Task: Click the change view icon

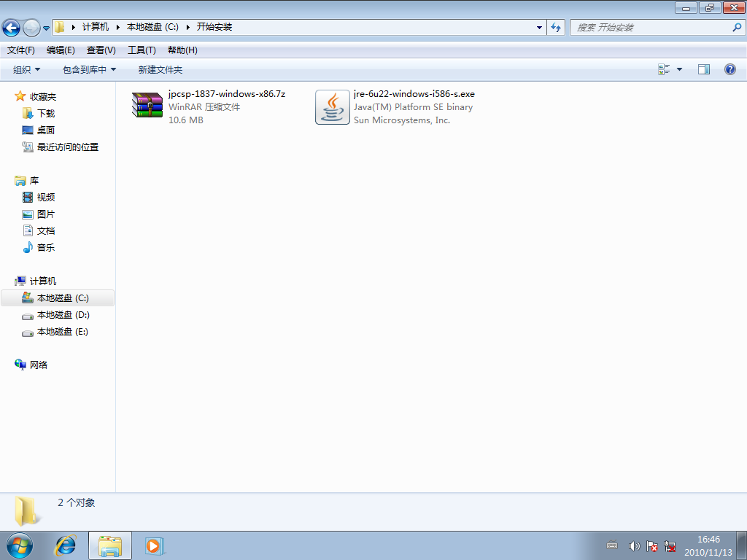Action: [x=664, y=69]
